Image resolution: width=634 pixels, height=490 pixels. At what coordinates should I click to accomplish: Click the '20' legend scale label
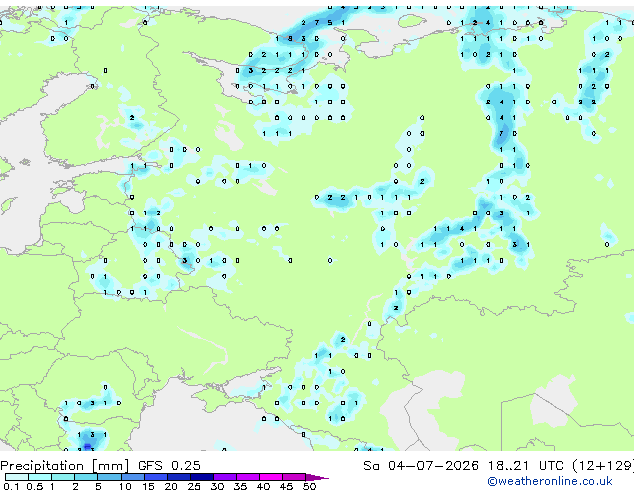pos(171,486)
